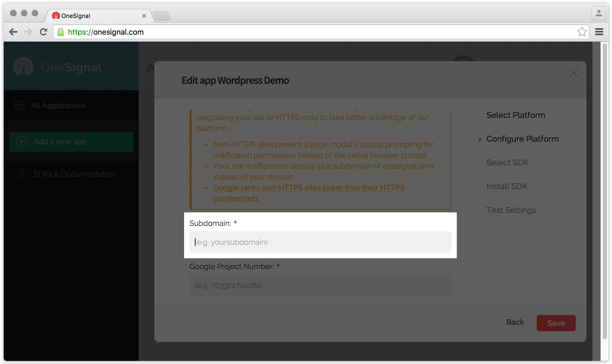
Task: Click into the Subdomain input field
Action: [320, 242]
